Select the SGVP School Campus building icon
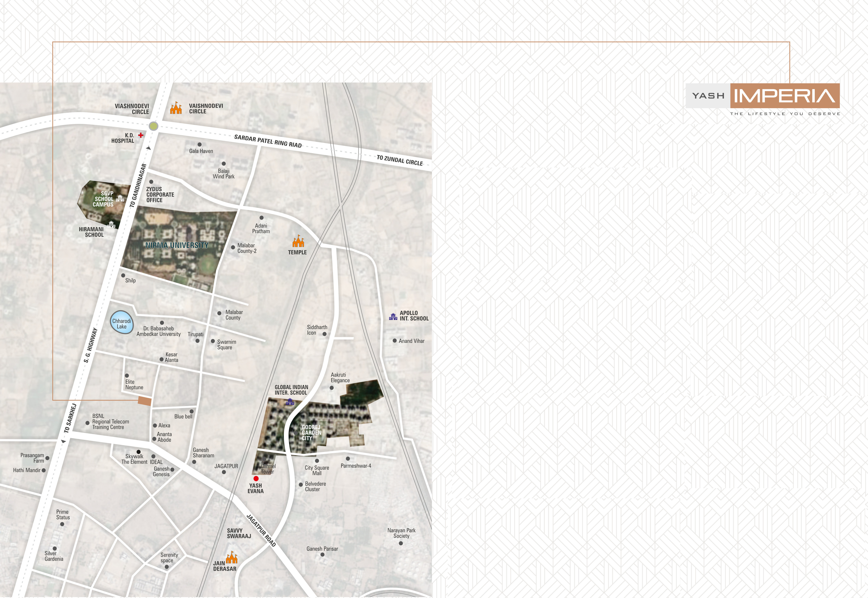This screenshot has width=868, height=598. (120, 198)
